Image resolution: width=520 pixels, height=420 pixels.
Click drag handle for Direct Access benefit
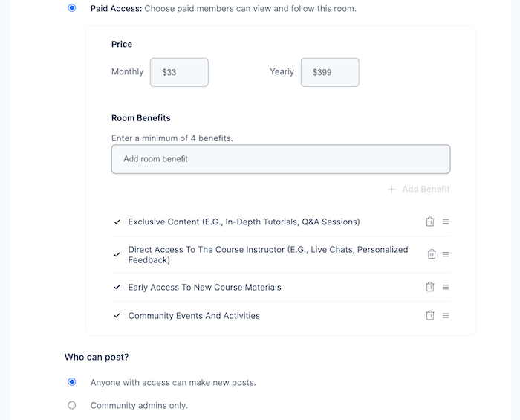click(x=446, y=254)
